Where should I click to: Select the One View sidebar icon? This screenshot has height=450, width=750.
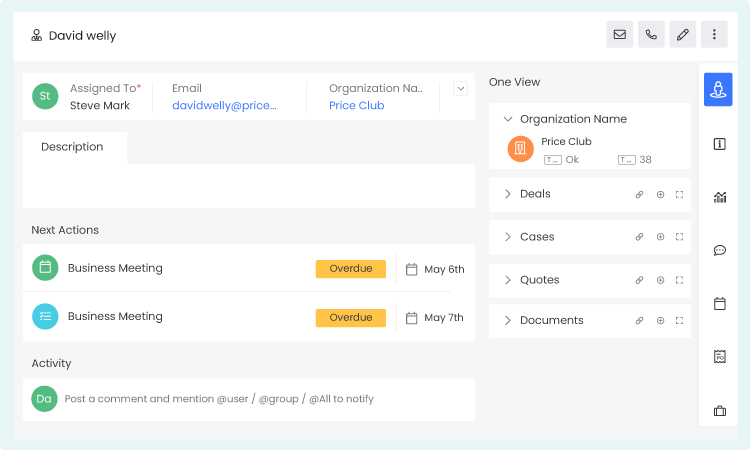pyautogui.click(x=718, y=90)
